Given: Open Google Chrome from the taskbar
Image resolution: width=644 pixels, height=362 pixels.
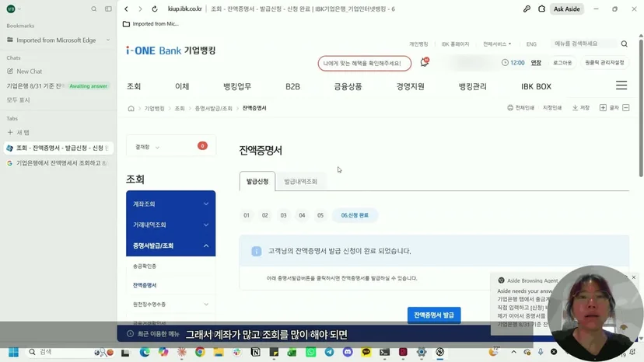Looking at the screenshot, I should (200, 352).
